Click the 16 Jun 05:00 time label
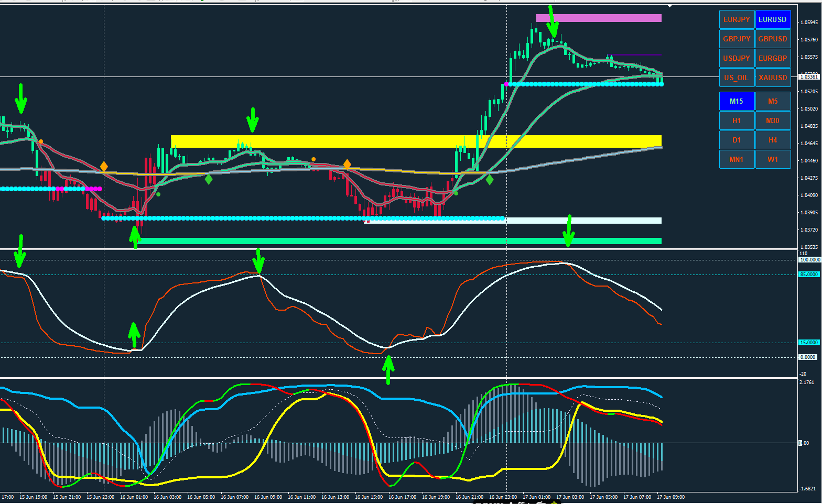Viewport: 822px width, 504px height. tap(201, 497)
